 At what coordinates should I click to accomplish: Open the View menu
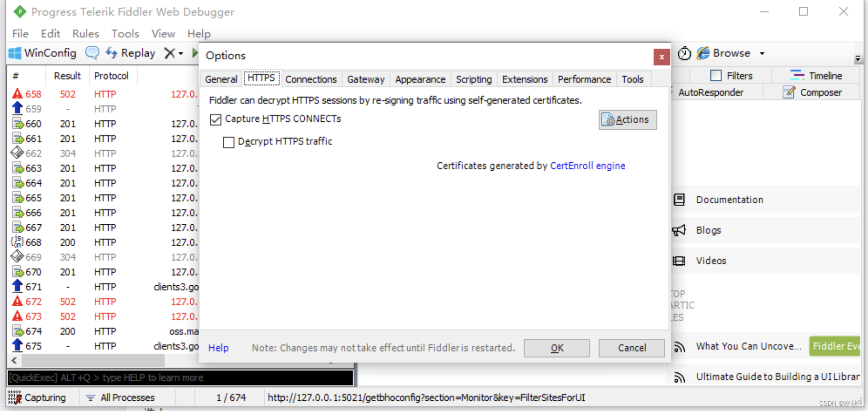[x=163, y=33]
